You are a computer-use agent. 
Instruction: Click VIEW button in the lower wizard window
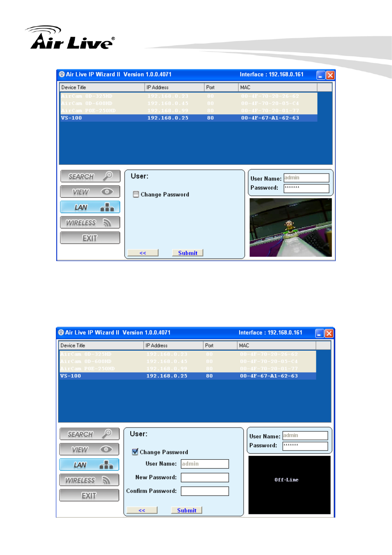(x=90, y=449)
